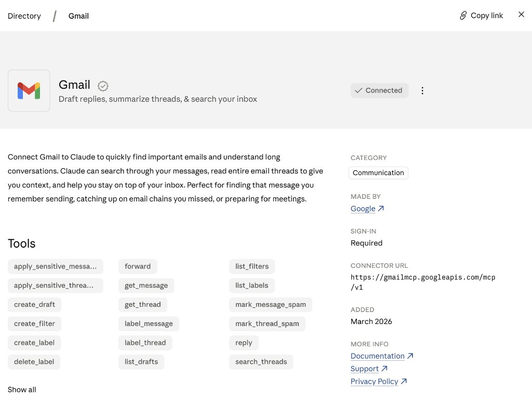Click the Gmail logo icon
This screenshot has height=406, width=532.
coord(29,90)
